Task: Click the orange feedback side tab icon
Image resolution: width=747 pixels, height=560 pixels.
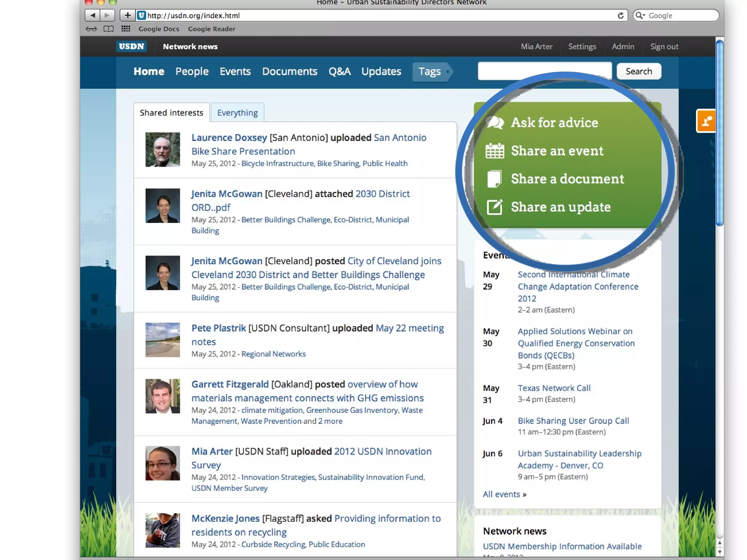Action: click(706, 121)
